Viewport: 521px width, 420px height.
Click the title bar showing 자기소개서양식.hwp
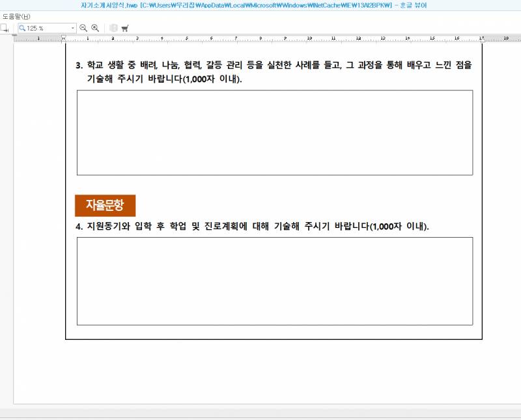point(260,6)
